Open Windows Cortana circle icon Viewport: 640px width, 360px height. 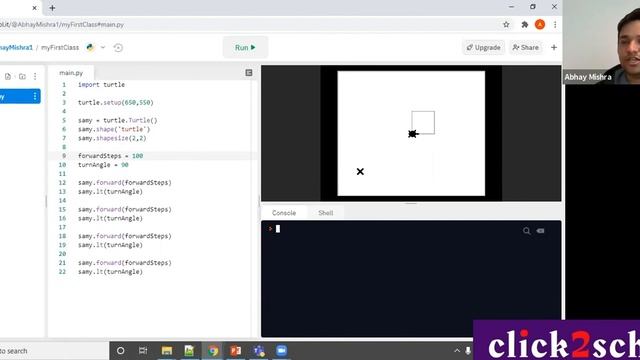(x=120, y=351)
